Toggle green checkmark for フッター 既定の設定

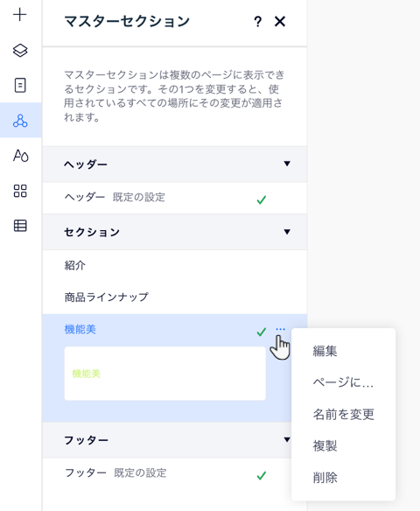click(262, 475)
